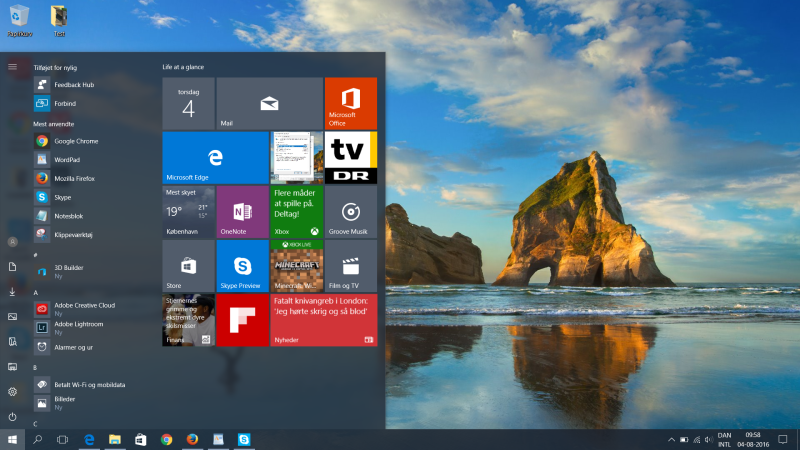Expand the Start menu hamburger button

coord(12,67)
